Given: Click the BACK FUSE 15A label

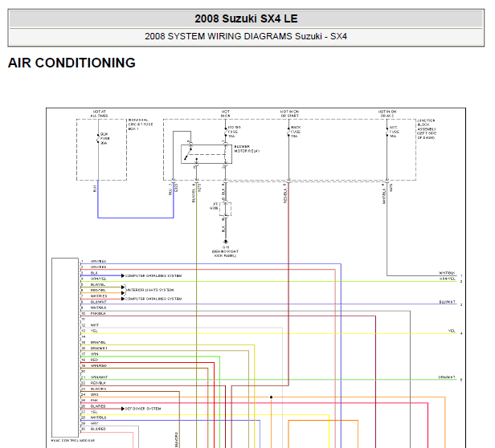Looking at the screenshot, I should (296, 132).
